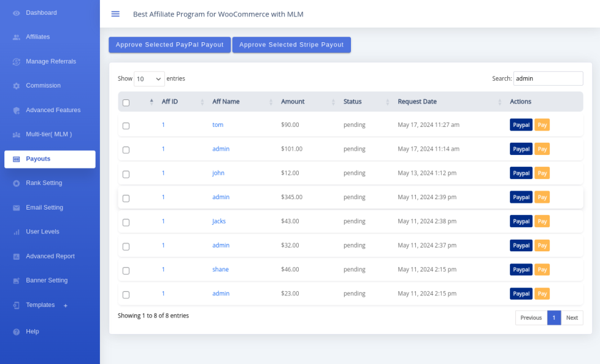The width and height of the screenshot is (600, 364).
Task: Expand the Templates submenu plus icon
Action: click(66, 306)
